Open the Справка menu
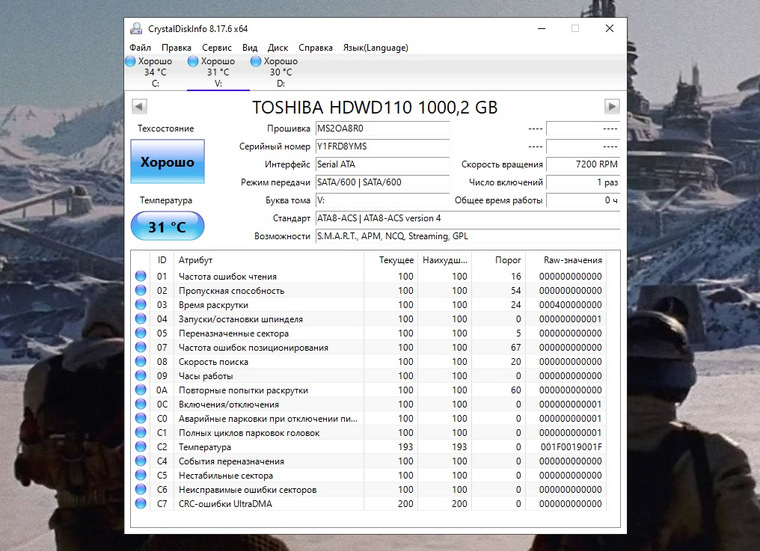The width and height of the screenshot is (760, 551). [x=316, y=47]
